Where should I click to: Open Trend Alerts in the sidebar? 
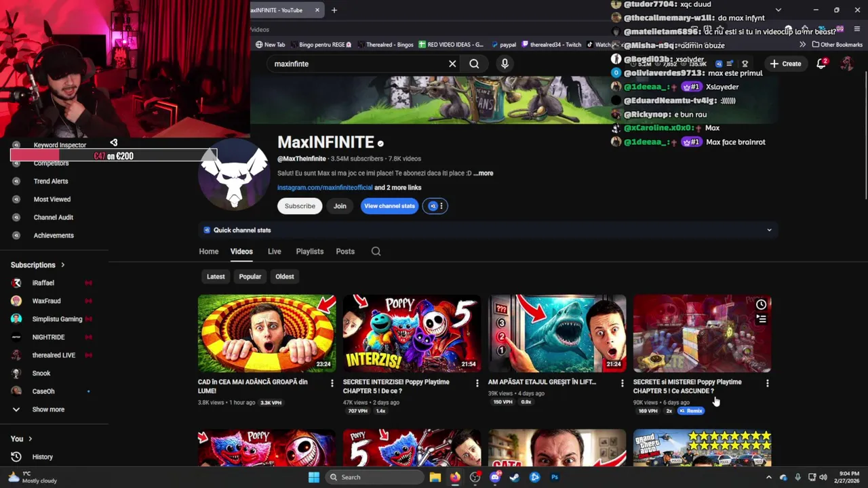coord(51,181)
